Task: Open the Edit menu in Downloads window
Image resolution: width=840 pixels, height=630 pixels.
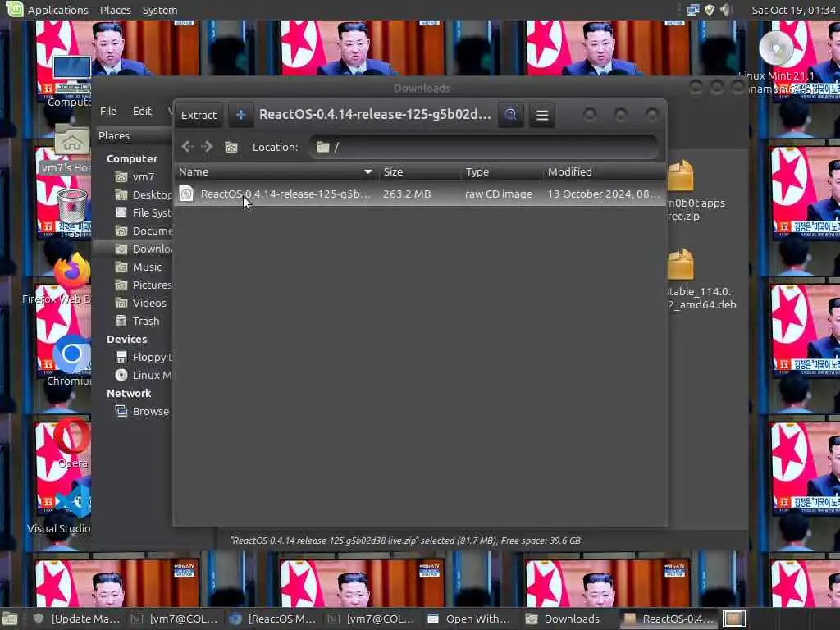Action: pyautogui.click(x=142, y=111)
